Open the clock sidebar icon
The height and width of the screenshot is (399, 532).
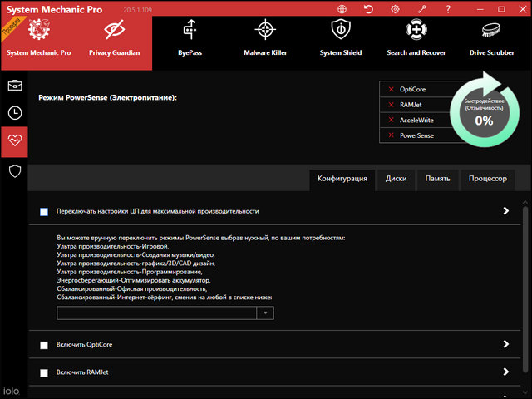14,113
